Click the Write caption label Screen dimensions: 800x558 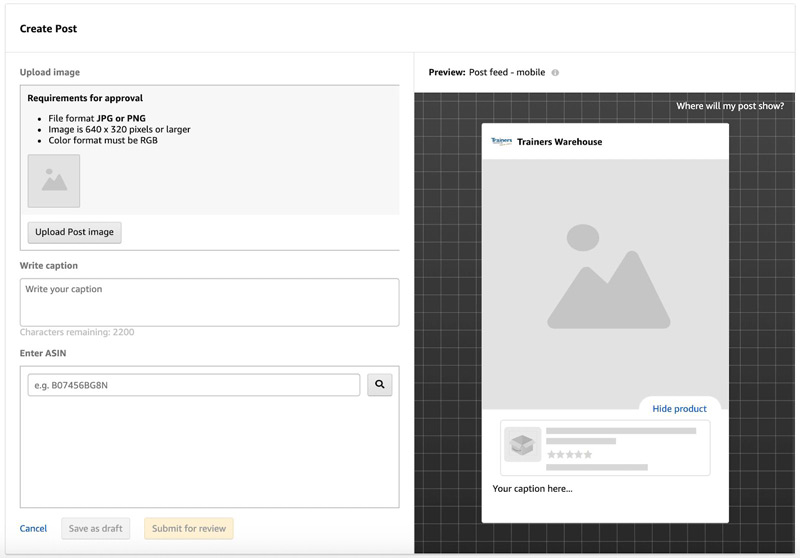[48, 266]
